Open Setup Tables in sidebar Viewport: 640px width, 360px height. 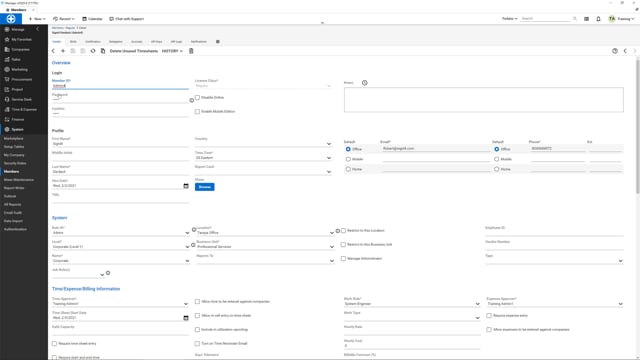tap(14, 147)
